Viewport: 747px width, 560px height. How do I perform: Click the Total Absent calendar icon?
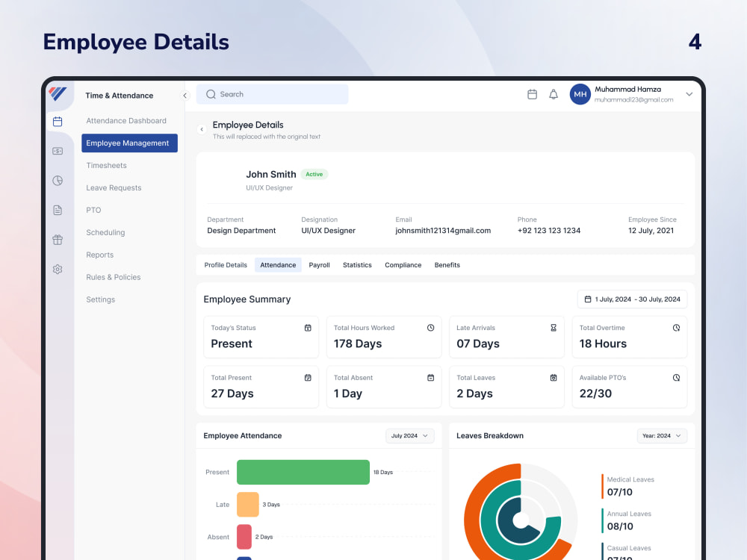[x=431, y=378]
